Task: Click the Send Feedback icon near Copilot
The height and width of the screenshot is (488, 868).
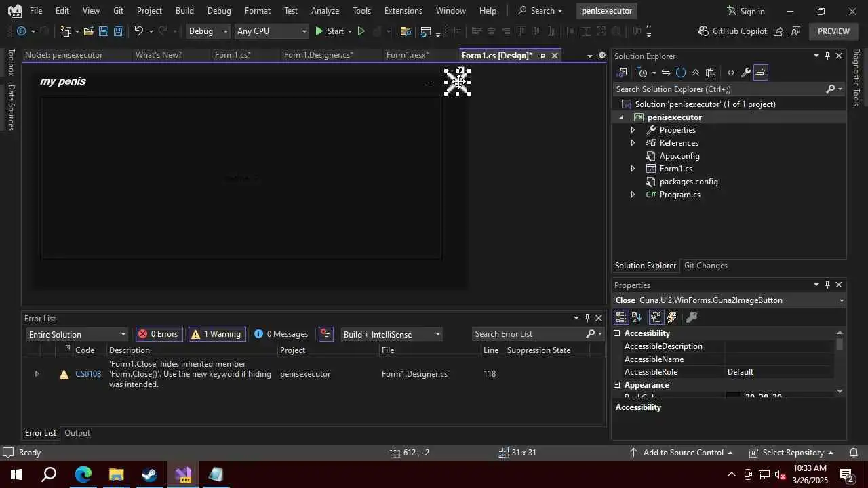Action: tap(795, 31)
